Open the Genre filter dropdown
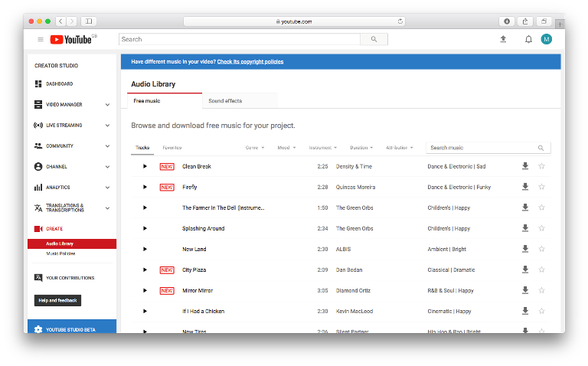Image resolution: width=588 pixels, height=366 pixels. (255, 148)
